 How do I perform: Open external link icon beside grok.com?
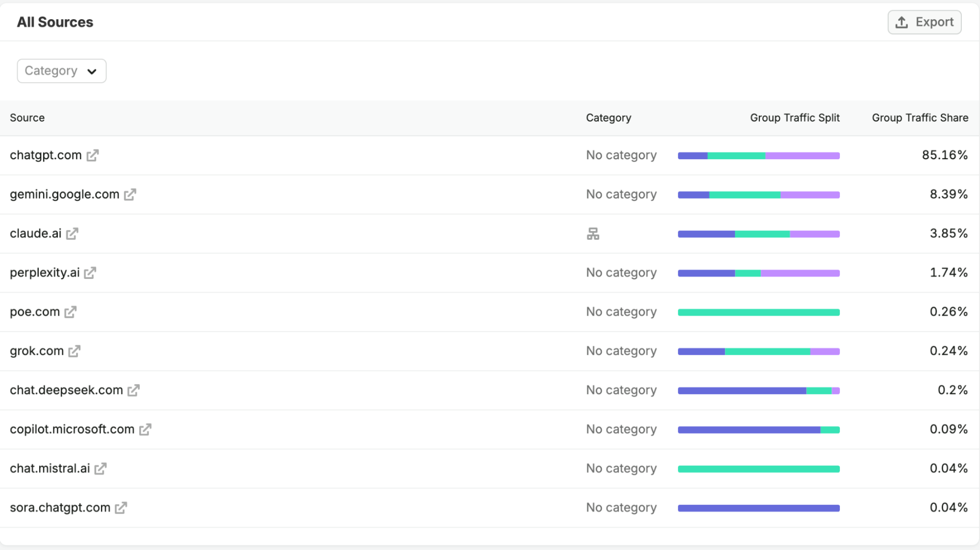(75, 351)
